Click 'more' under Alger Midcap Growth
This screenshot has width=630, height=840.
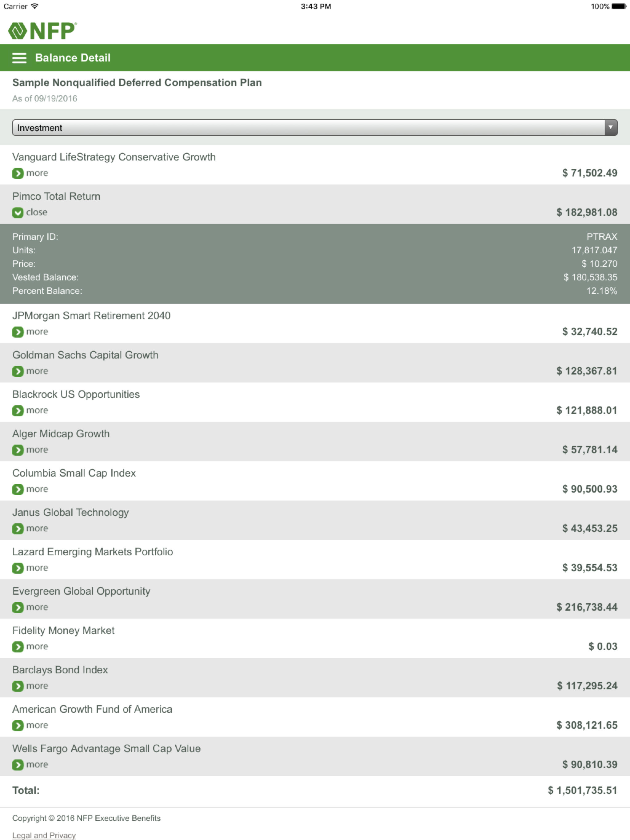(x=37, y=450)
